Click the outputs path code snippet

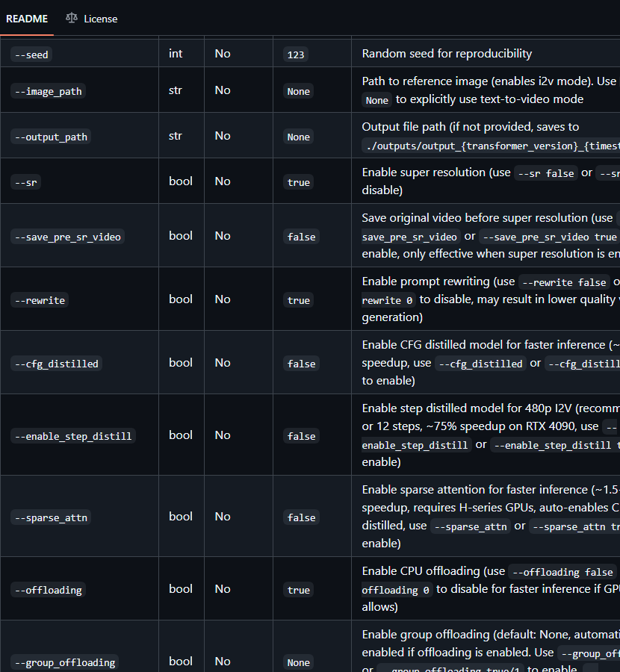pyautogui.click(x=491, y=146)
